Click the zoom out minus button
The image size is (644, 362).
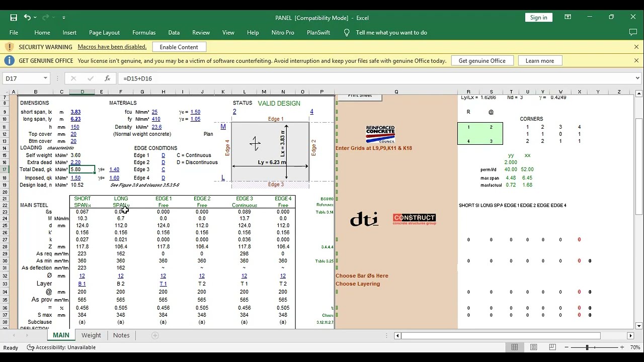(x=567, y=347)
